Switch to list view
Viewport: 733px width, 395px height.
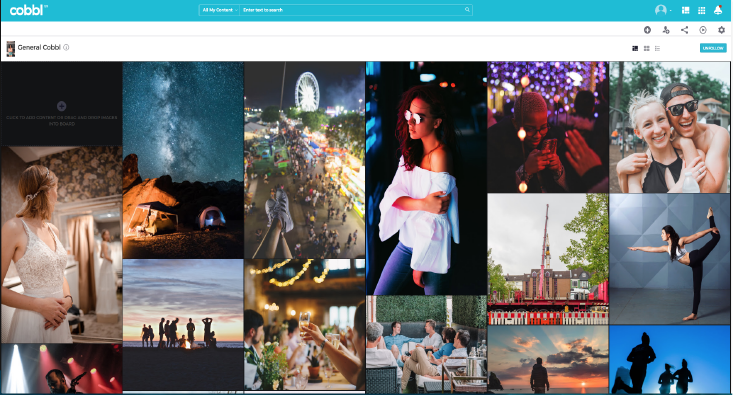657,48
